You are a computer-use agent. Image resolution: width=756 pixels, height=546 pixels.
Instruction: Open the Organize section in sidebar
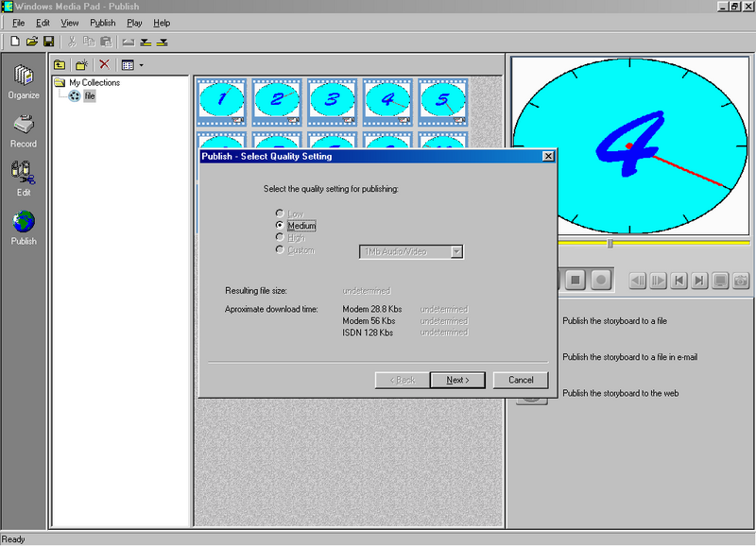pyautogui.click(x=24, y=81)
